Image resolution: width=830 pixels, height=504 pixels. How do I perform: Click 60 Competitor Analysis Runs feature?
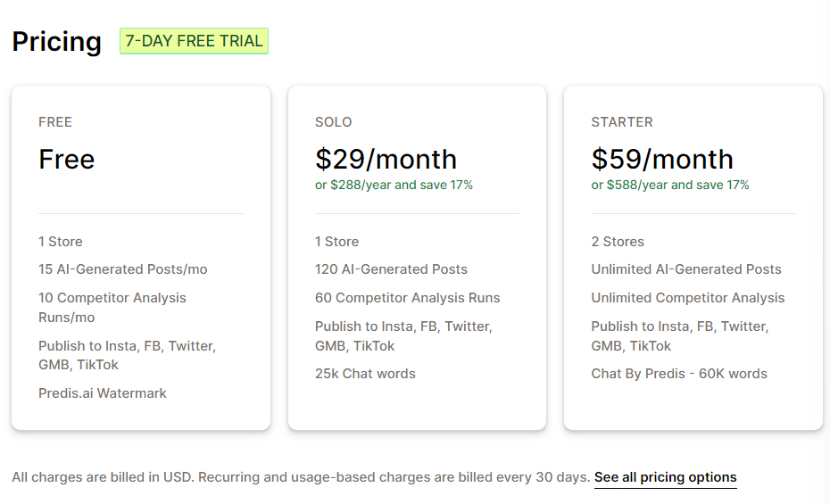point(408,298)
